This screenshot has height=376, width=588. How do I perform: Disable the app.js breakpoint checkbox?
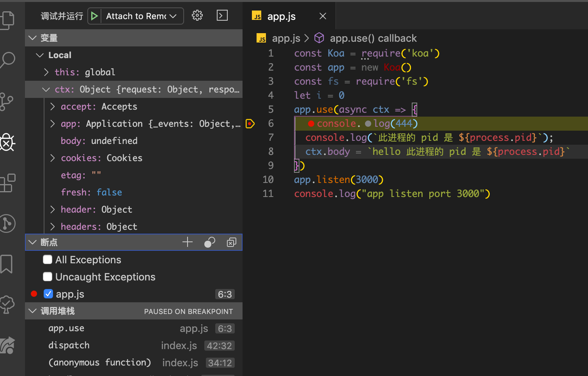pyautogui.click(x=48, y=294)
